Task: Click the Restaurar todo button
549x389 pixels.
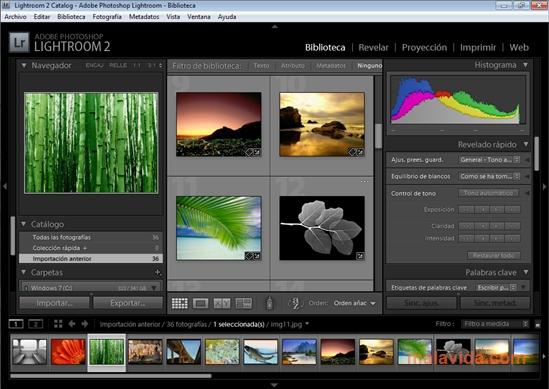Action: click(494, 255)
